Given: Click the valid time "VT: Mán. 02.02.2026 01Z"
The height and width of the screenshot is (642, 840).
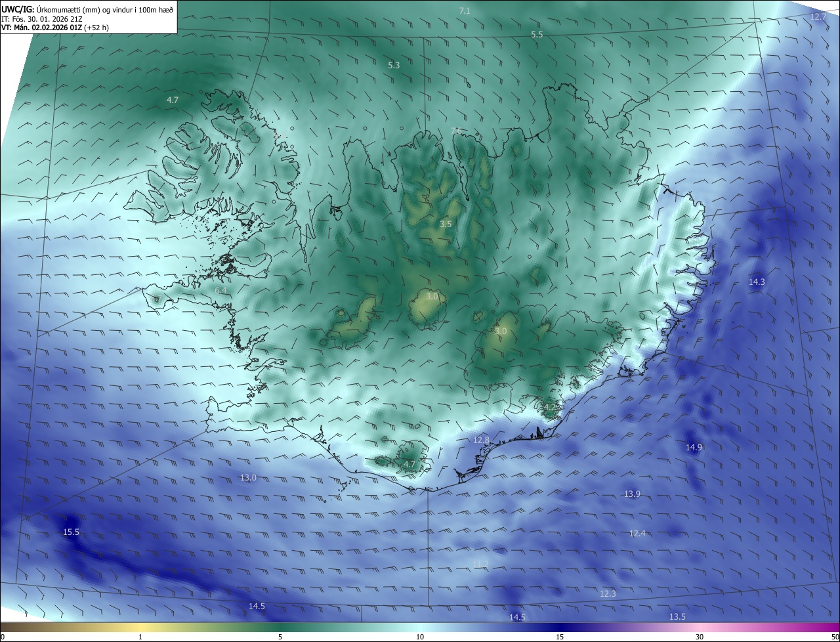Looking at the screenshot, I should (41, 28).
